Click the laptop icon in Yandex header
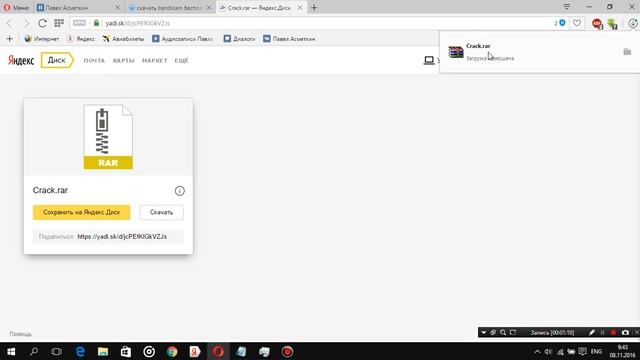This screenshot has height=360, width=640. (429, 60)
